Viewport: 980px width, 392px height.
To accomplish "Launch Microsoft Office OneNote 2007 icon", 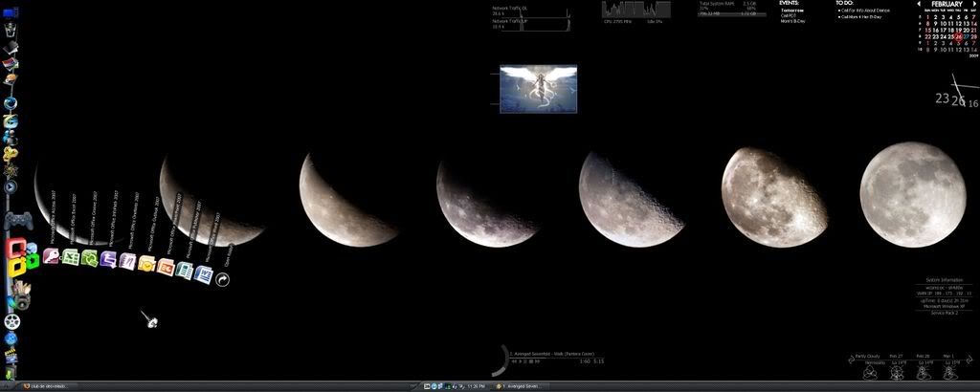I will tap(127, 261).
